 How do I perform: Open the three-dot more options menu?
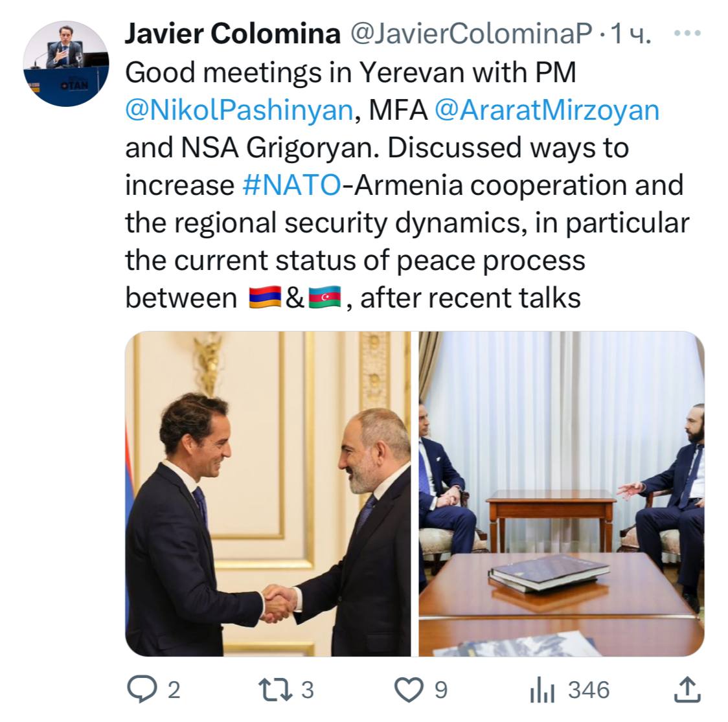coord(687,33)
